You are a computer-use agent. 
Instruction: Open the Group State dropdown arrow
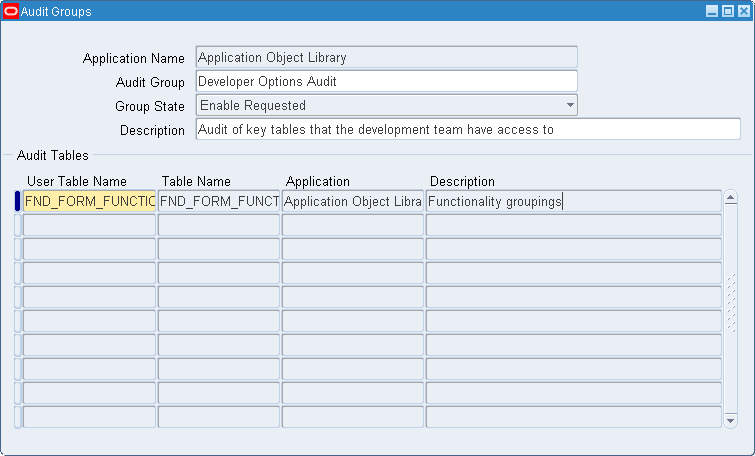pyautogui.click(x=570, y=105)
